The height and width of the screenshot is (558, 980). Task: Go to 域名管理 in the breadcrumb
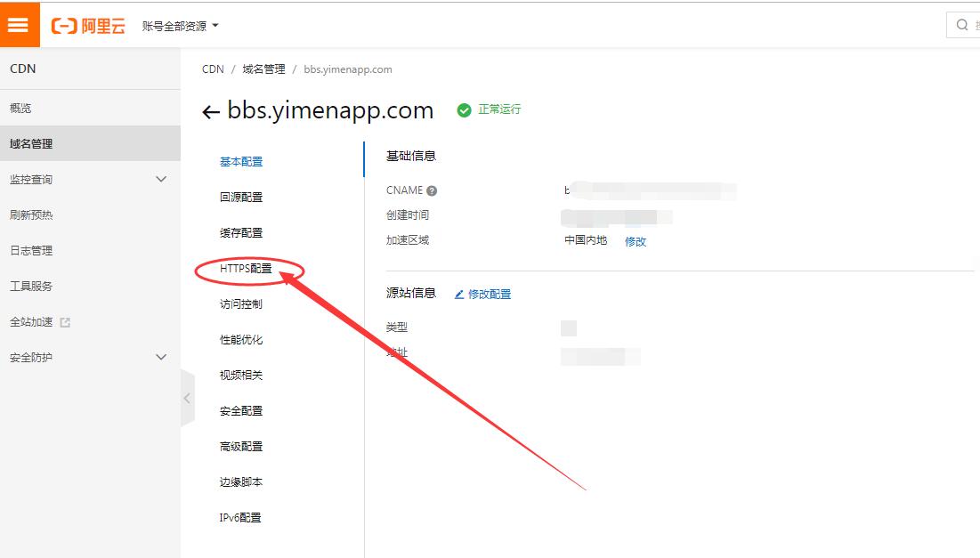click(x=263, y=69)
